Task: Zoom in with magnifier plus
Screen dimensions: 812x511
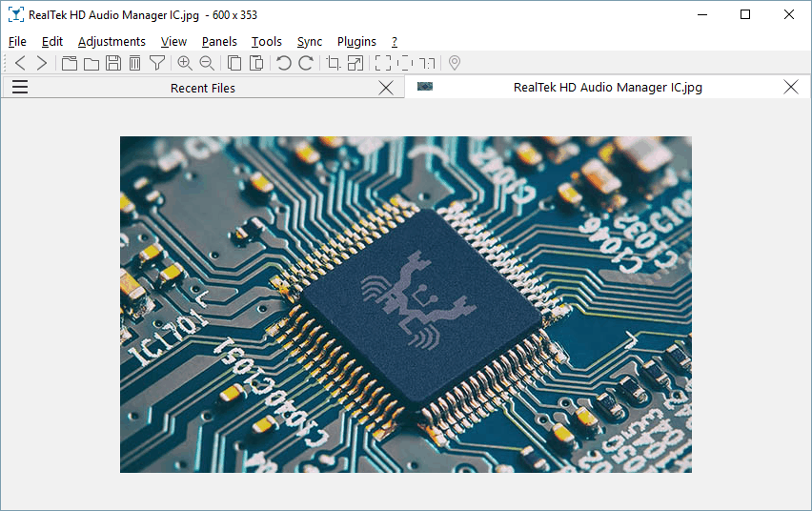Action: tap(185, 63)
